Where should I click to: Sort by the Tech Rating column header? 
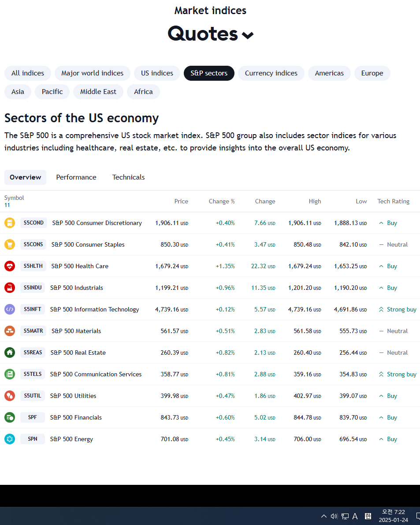(394, 201)
